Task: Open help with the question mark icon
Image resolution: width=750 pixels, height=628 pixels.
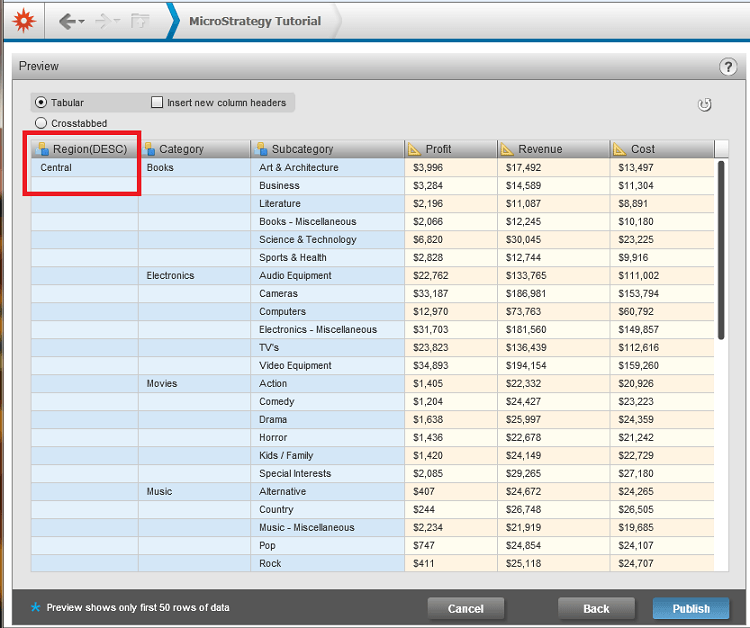Action: [728, 66]
